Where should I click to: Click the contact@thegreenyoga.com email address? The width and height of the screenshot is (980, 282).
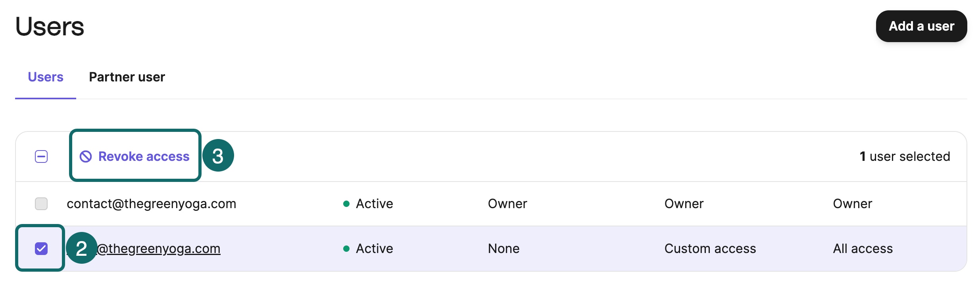coord(151,204)
